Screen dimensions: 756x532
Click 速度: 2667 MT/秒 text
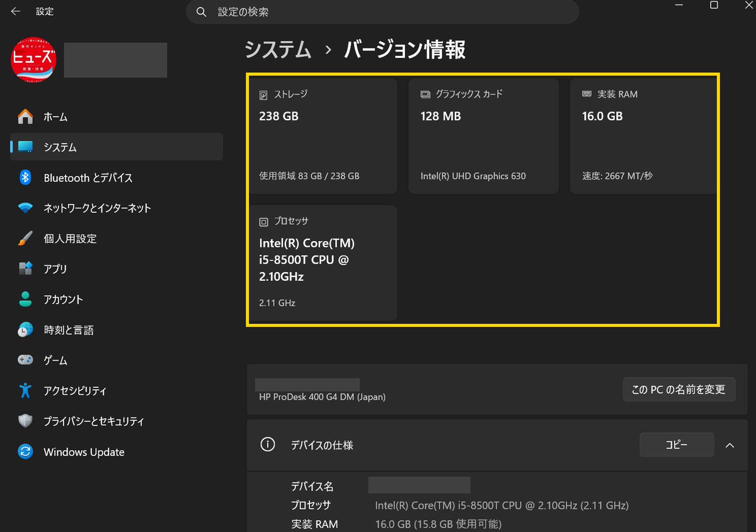617,176
